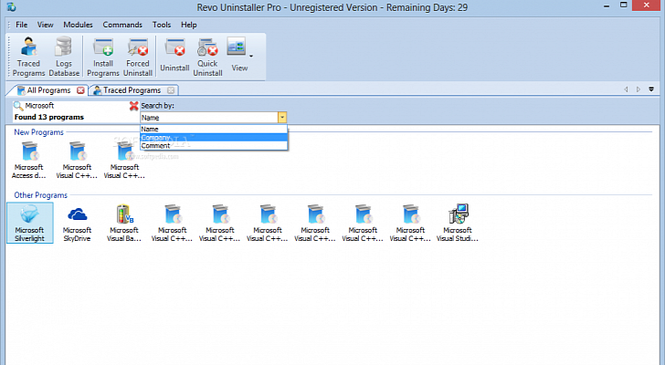Select second Microsoft Visual C++ in New Programs
Viewport: 665px width, 365px height.
tap(124, 160)
